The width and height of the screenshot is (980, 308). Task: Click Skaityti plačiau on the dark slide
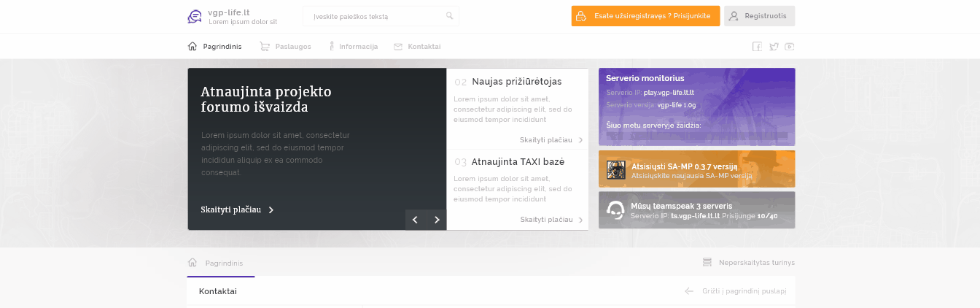click(230, 210)
